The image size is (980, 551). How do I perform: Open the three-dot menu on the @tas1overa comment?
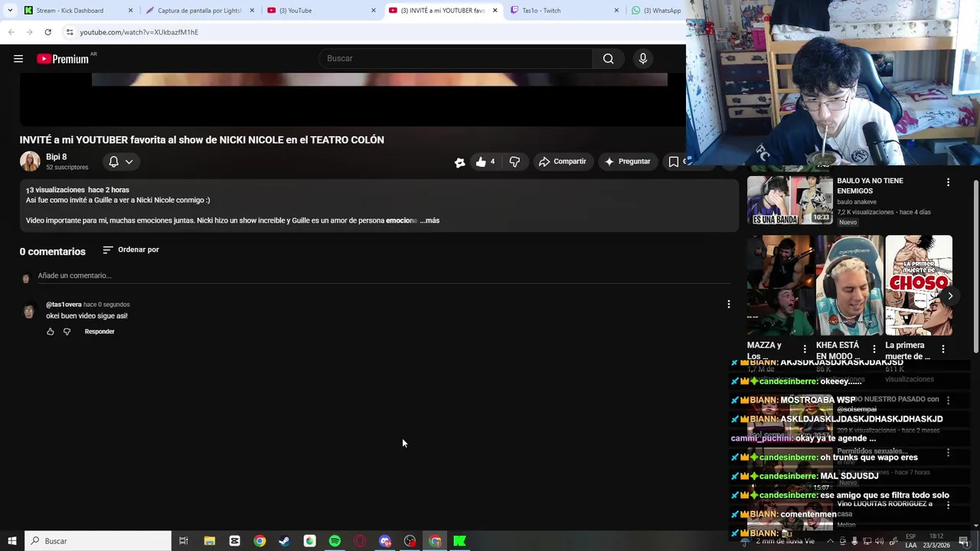point(728,305)
